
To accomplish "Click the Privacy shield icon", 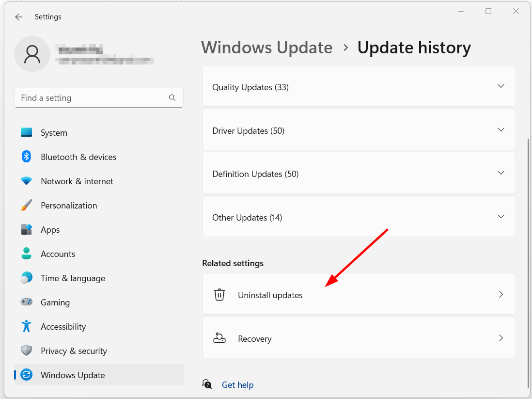I will [x=27, y=351].
